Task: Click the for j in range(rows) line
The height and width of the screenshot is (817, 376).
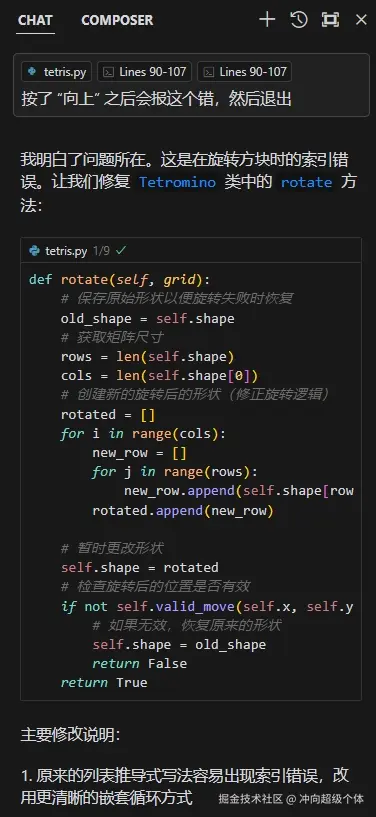Action: pyautogui.click(x=175, y=472)
